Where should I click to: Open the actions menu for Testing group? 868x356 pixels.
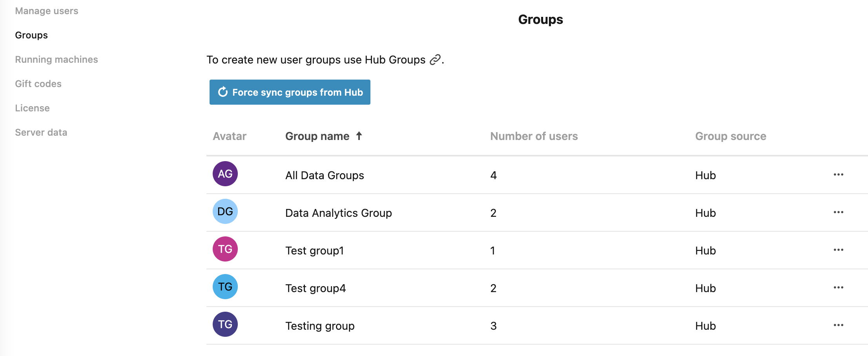click(x=839, y=325)
